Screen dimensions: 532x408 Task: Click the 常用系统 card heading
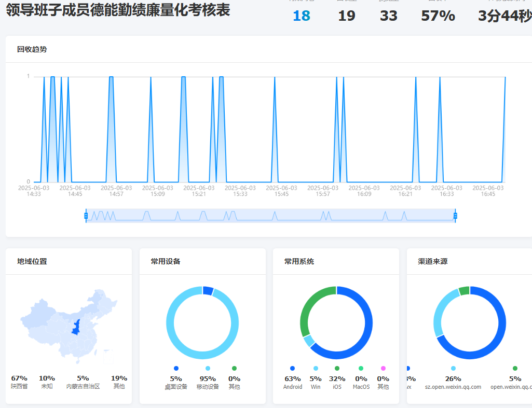click(299, 262)
